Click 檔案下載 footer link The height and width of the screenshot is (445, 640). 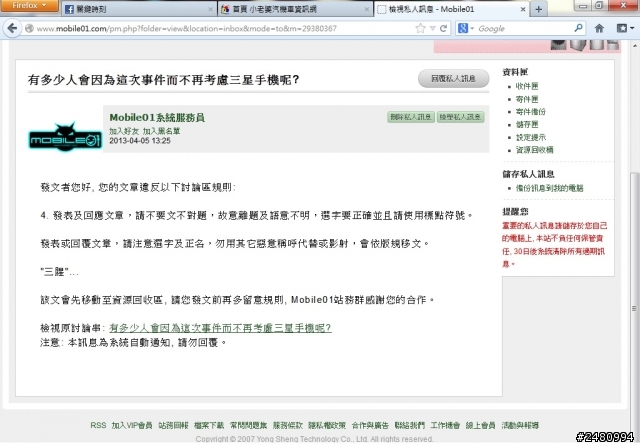click(x=209, y=425)
